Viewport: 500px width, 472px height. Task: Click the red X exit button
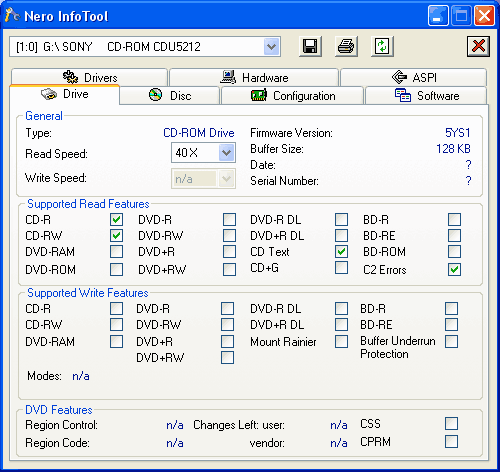[478, 46]
